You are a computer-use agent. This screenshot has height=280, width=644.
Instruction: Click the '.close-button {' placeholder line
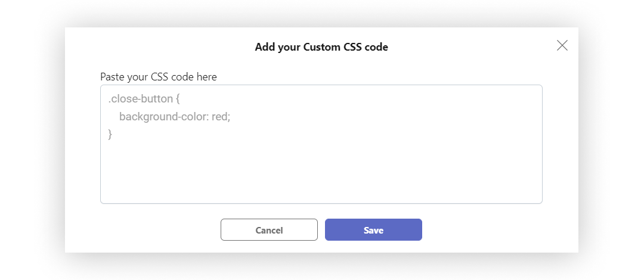[144, 99]
